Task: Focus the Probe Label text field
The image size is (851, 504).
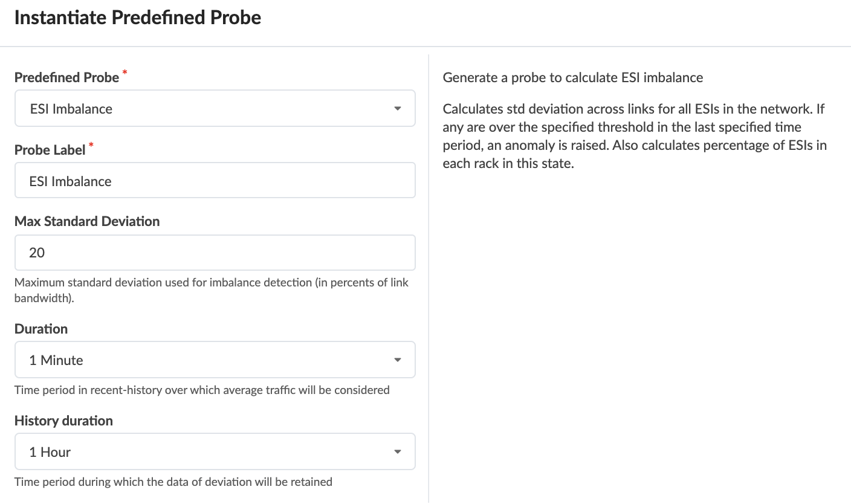Action: [215, 181]
